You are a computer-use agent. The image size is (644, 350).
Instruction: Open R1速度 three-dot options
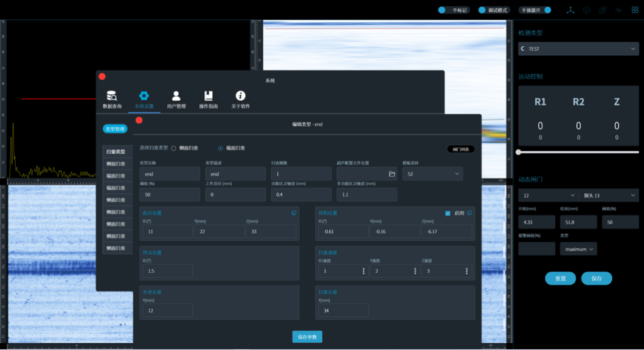(x=364, y=271)
